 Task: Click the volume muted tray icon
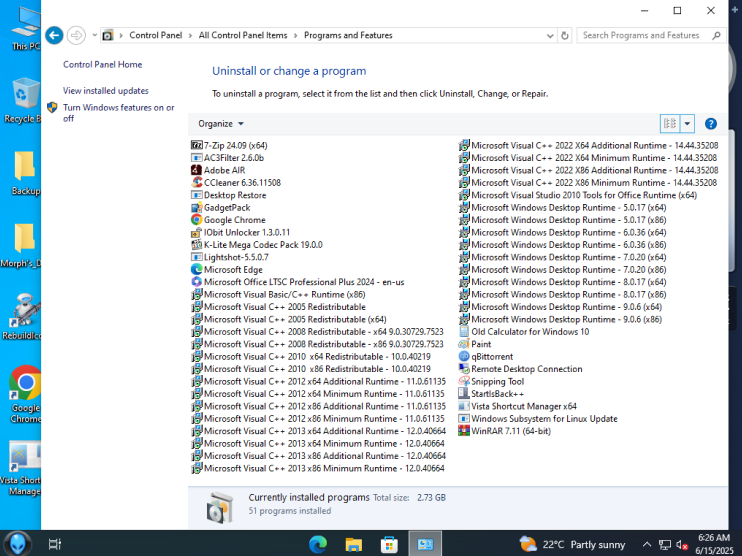pos(682,545)
